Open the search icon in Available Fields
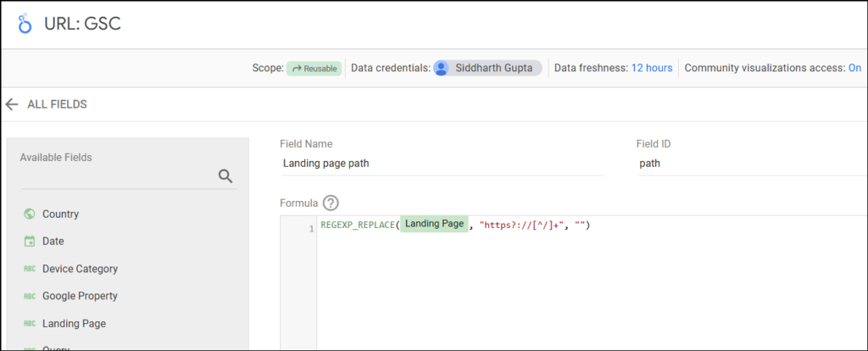The width and height of the screenshot is (868, 351). tap(225, 176)
